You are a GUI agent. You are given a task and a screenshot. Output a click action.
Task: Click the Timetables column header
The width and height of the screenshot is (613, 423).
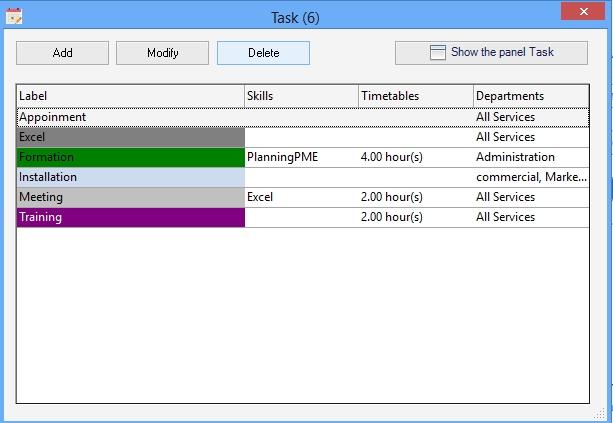pyautogui.click(x=415, y=96)
